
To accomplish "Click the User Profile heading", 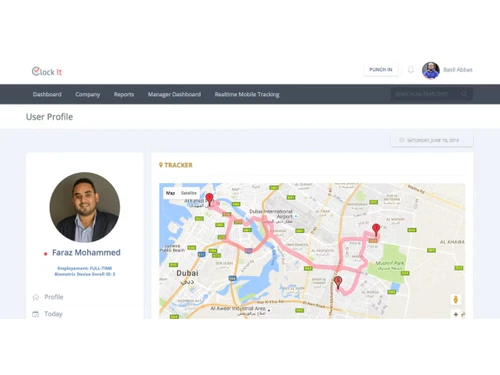I will pyautogui.click(x=49, y=117).
